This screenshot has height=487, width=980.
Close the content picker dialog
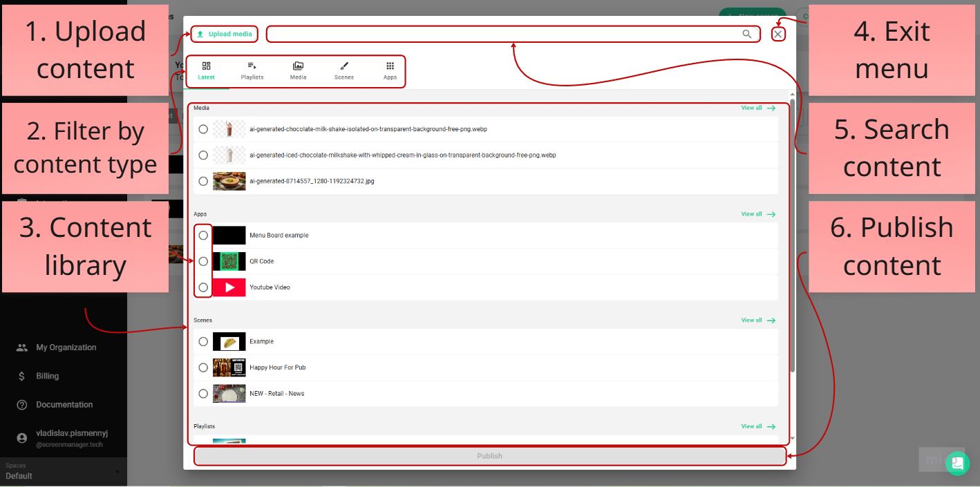(x=778, y=34)
